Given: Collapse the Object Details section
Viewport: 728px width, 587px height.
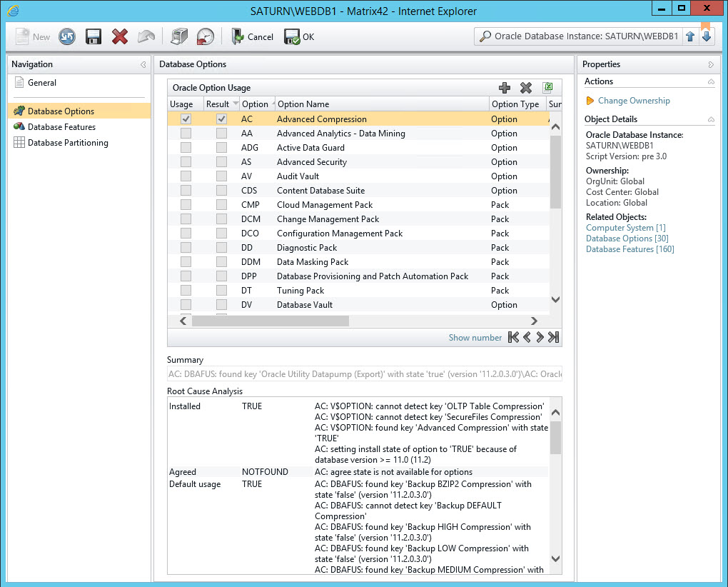Looking at the screenshot, I should [x=711, y=119].
